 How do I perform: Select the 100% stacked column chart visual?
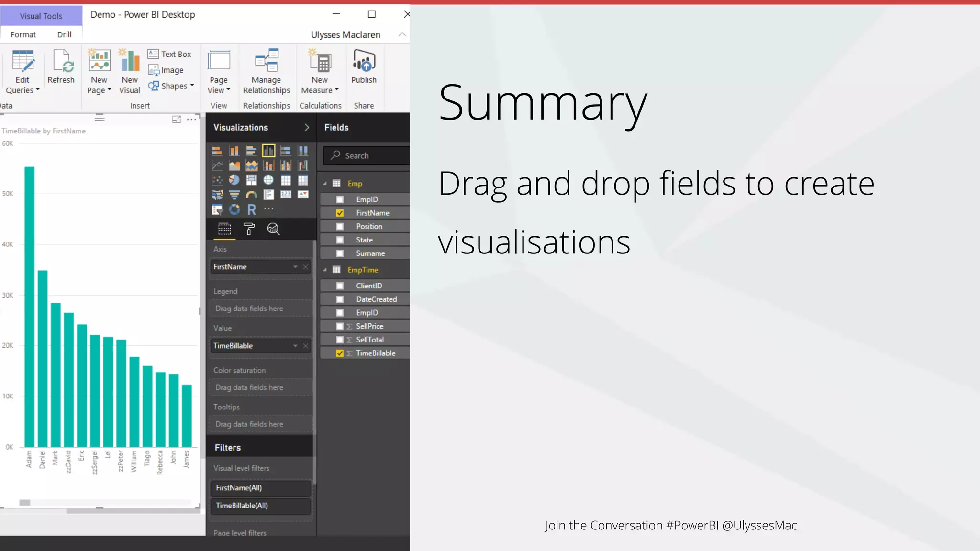tap(303, 151)
